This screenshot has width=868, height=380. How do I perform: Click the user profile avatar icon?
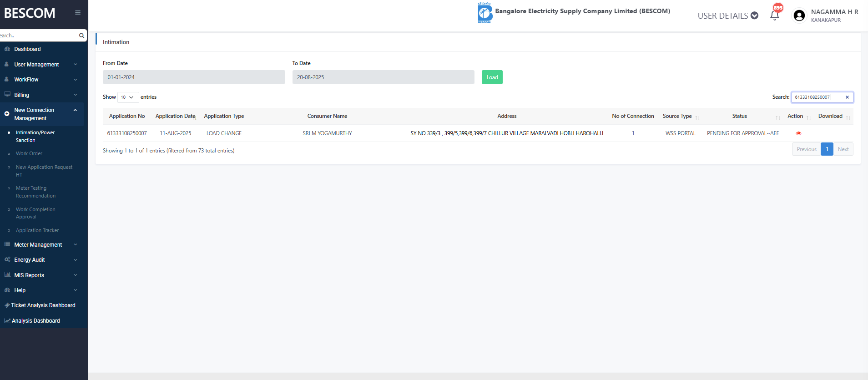tap(799, 16)
